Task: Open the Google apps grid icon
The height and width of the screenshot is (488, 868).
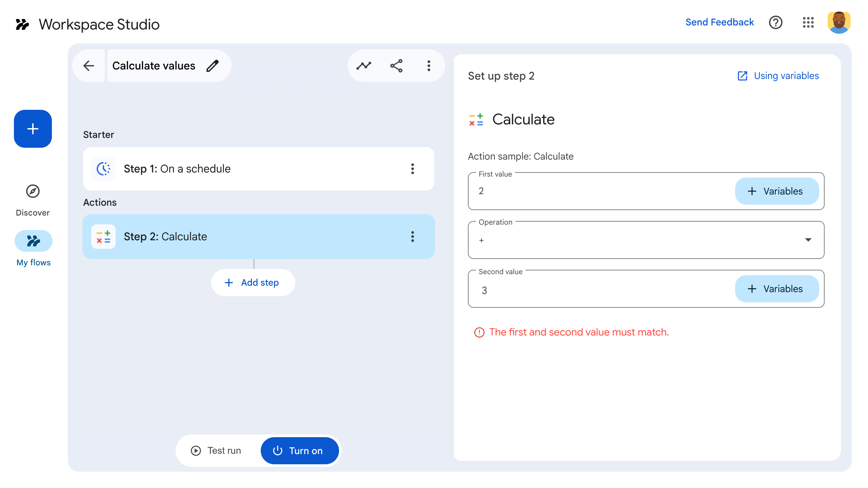Action: point(808,22)
